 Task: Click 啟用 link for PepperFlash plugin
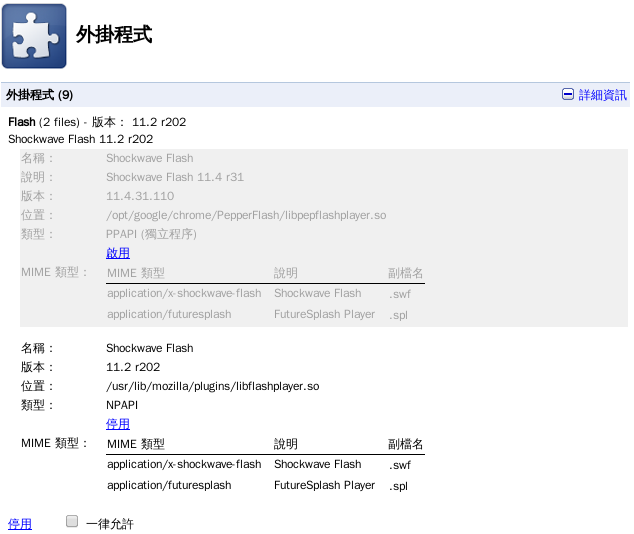(118, 253)
